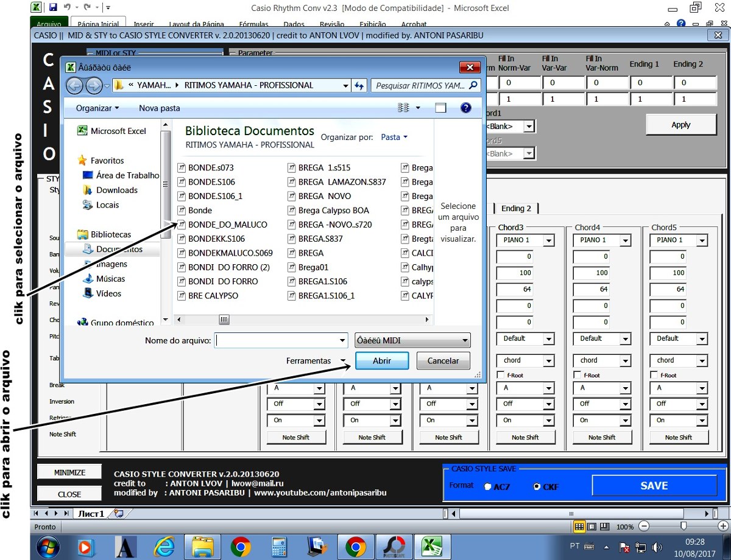This screenshot has width=731, height=560.
Task: Select the CKF format radio button
Action: (x=537, y=487)
